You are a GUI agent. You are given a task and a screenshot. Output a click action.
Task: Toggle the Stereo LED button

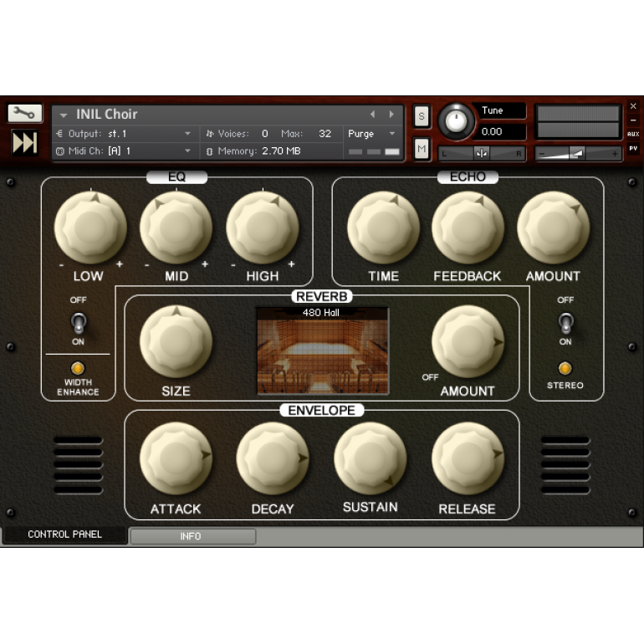565,368
